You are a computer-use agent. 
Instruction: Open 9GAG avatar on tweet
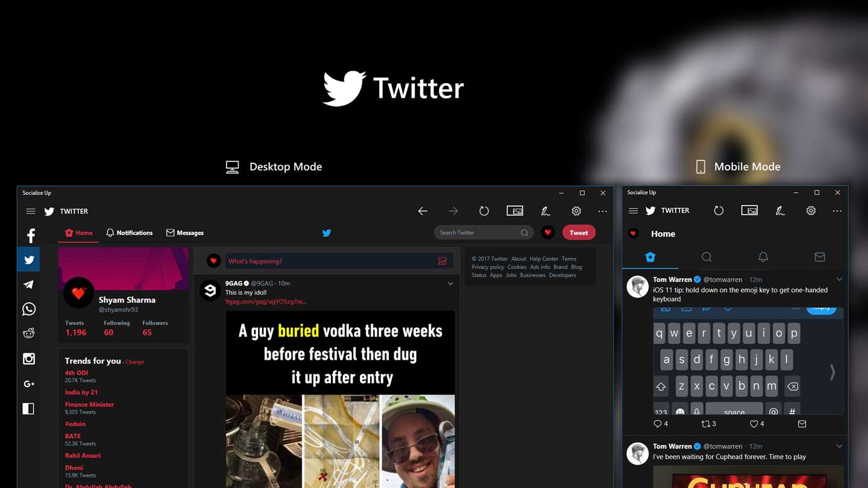(210, 290)
